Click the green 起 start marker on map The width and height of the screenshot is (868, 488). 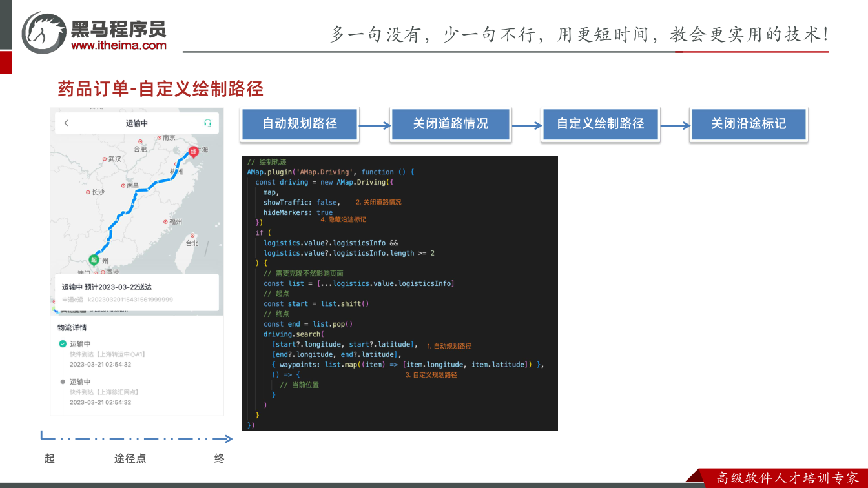(94, 260)
